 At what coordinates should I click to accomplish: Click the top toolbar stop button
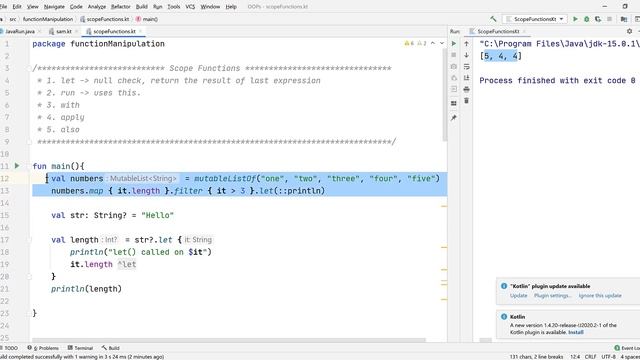(609, 19)
